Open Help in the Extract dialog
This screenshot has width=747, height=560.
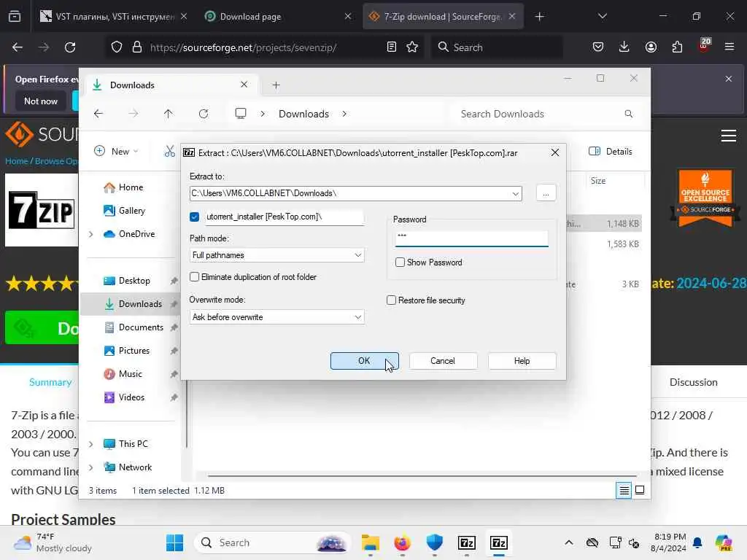tap(522, 361)
